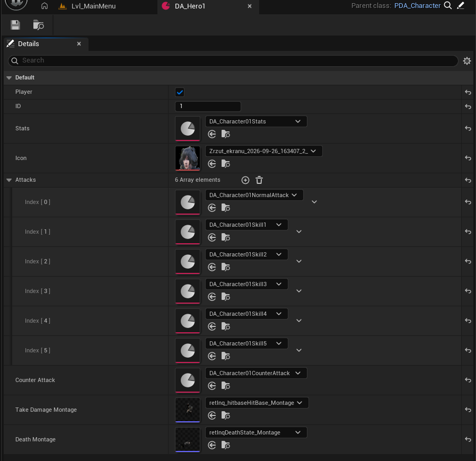476x461 pixels.
Task: Select the Counter Attack property label
Action: (x=35, y=380)
